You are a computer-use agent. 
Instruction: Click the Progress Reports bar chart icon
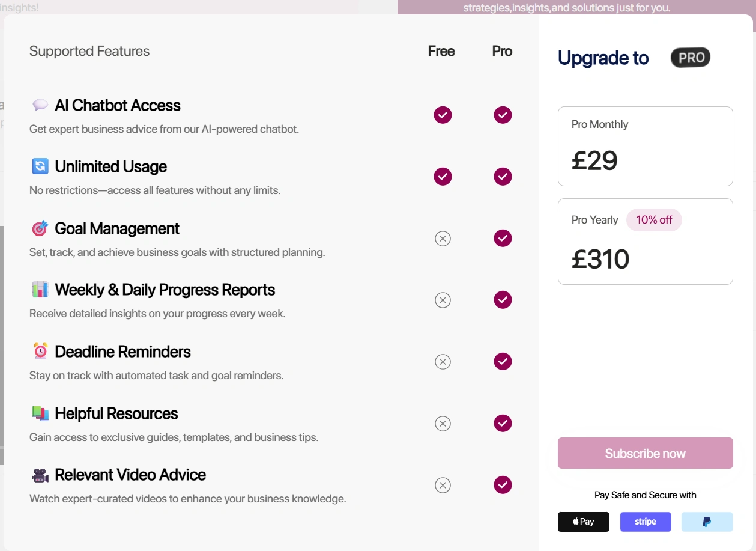pyautogui.click(x=40, y=290)
